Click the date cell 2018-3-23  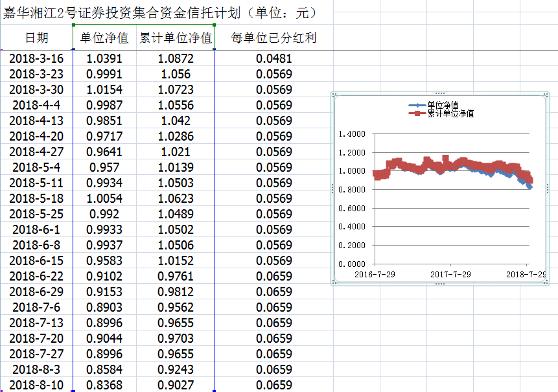click(x=36, y=74)
